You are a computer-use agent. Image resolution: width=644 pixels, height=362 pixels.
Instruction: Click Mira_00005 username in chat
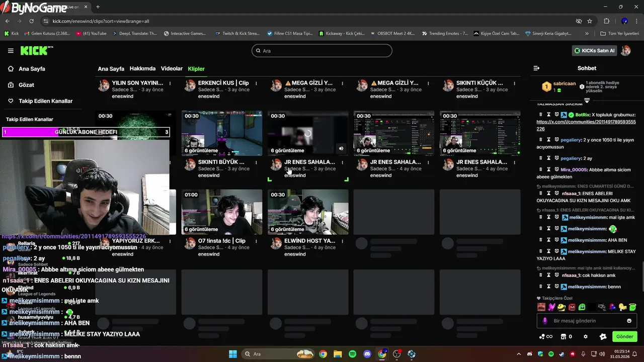click(574, 170)
